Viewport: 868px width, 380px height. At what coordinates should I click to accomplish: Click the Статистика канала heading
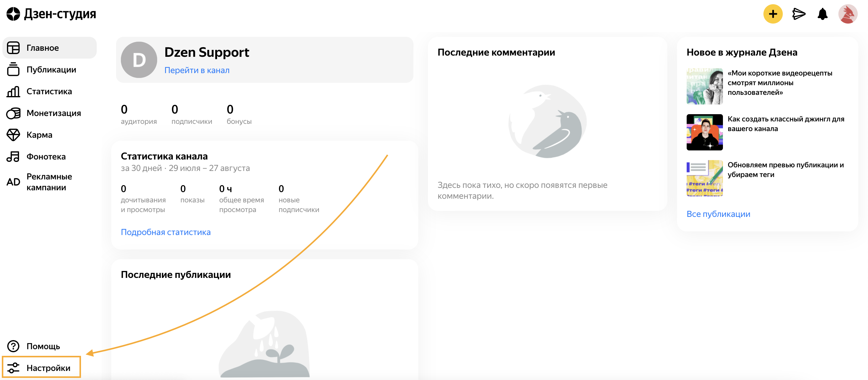(x=164, y=156)
